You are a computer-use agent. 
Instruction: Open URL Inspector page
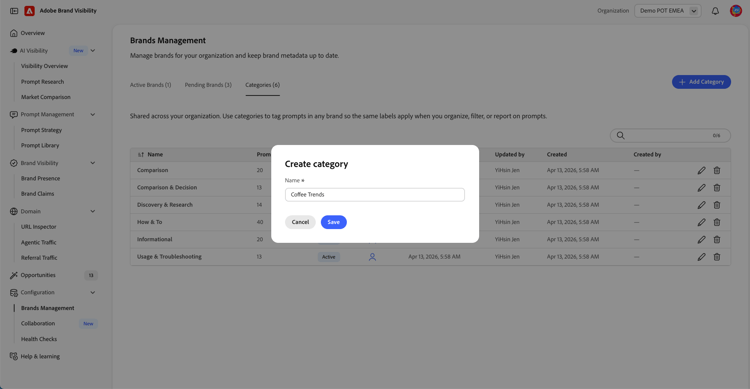click(x=39, y=227)
